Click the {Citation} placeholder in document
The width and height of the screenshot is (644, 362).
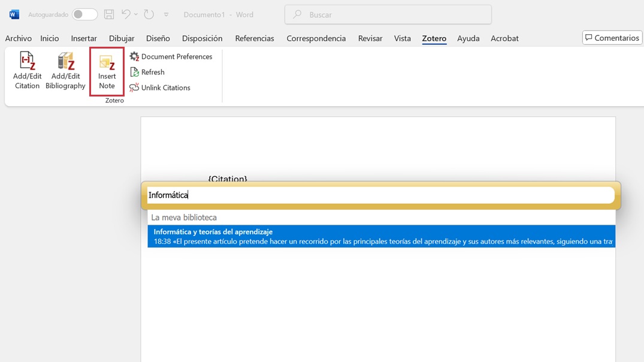point(228,179)
